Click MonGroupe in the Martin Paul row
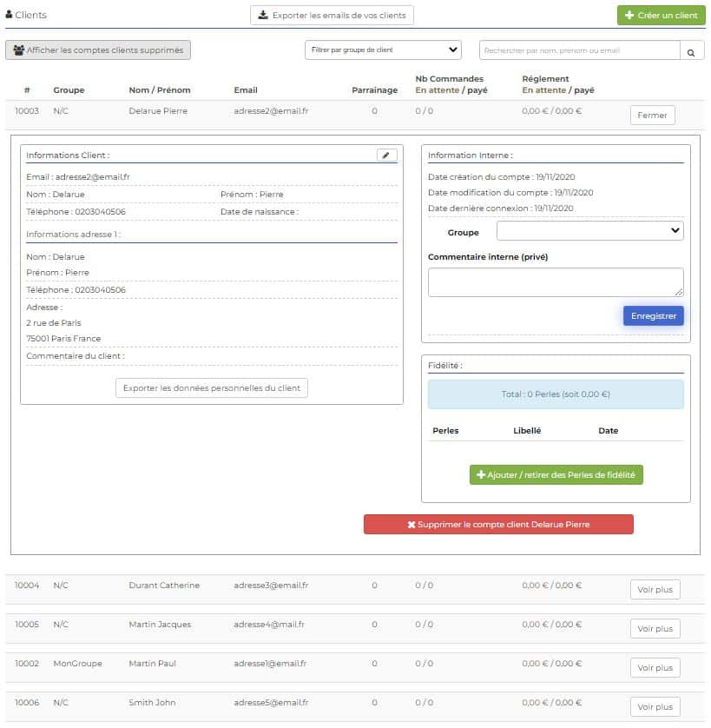The width and height of the screenshot is (711, 728). (x=77, y=664)
